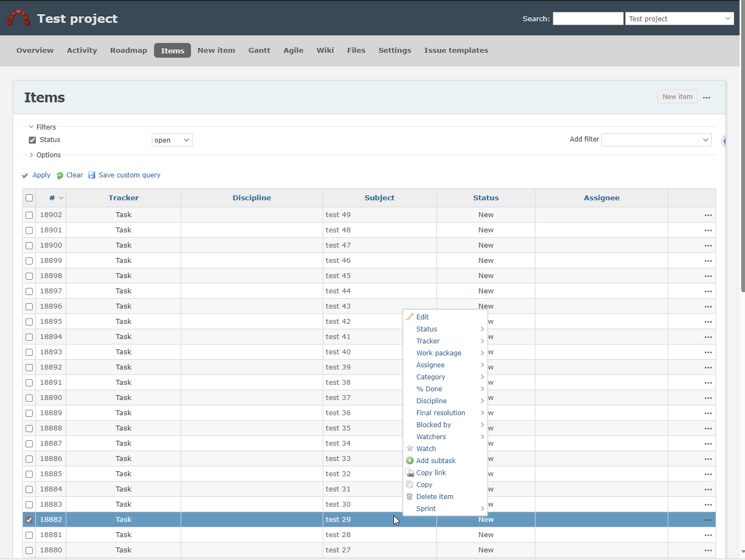Open row actions ellipsis for item 18885
Image resolution: width=745 pixels, height=560 pixels.
[708, 474]
